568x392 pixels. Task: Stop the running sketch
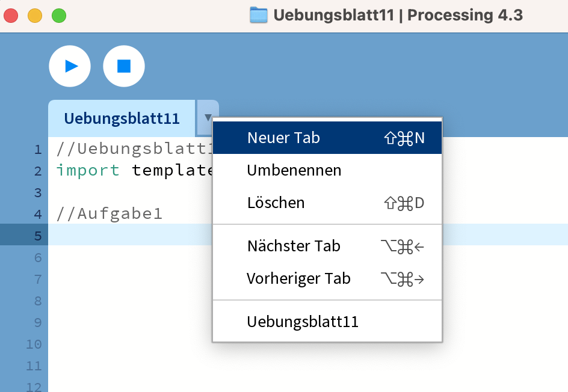click(x=124, y=66)
